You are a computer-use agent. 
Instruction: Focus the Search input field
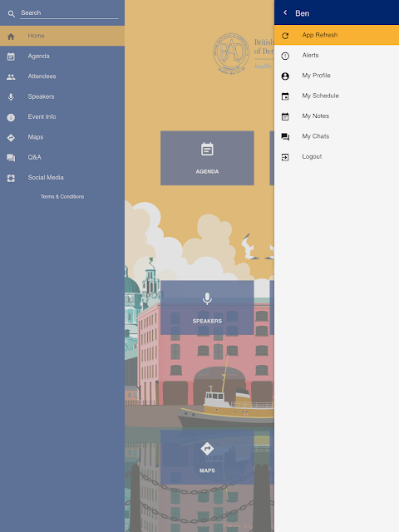pyautogui.click(x=69, y=13)
